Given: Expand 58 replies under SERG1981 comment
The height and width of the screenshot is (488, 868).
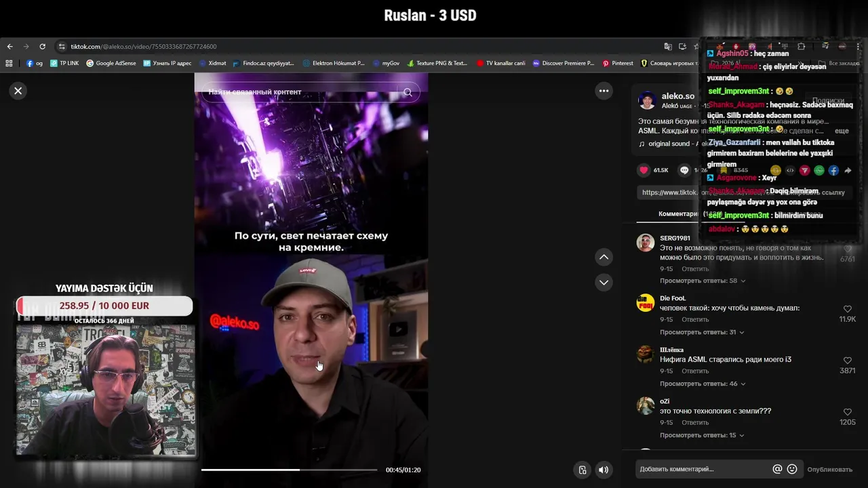Looking at the screenshot, I should coord(703,281).
